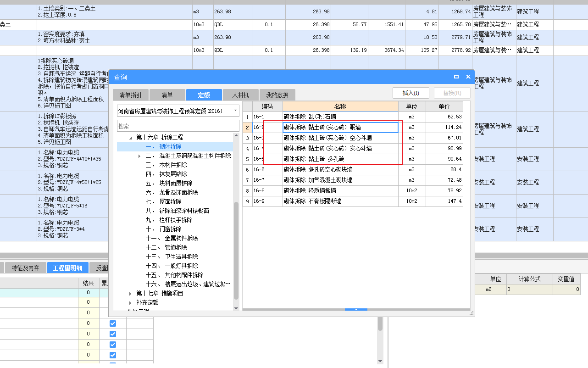Switch to the 清单 tab
Image resolution: width=588 pixels, height=368 pixels.
167,95
